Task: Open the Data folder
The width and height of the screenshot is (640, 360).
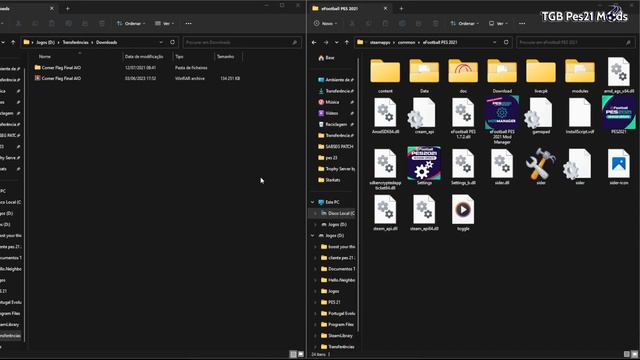Action: pos(424,72)
